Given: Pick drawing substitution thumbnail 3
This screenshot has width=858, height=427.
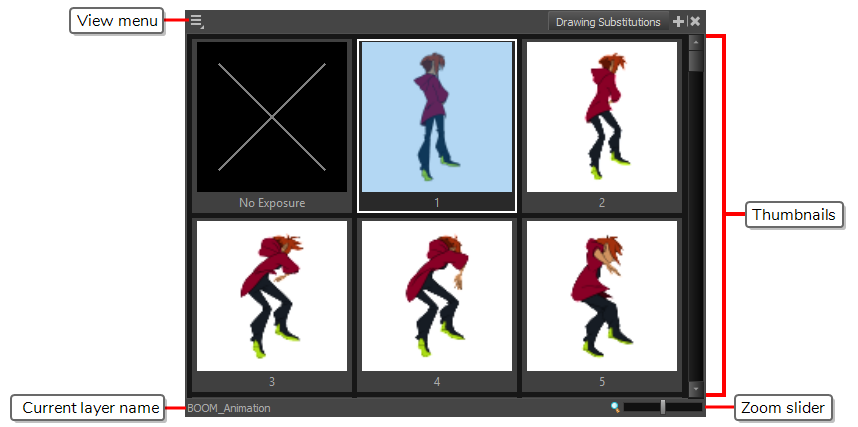Looking at the screenshot, I should tap(272, 296).
